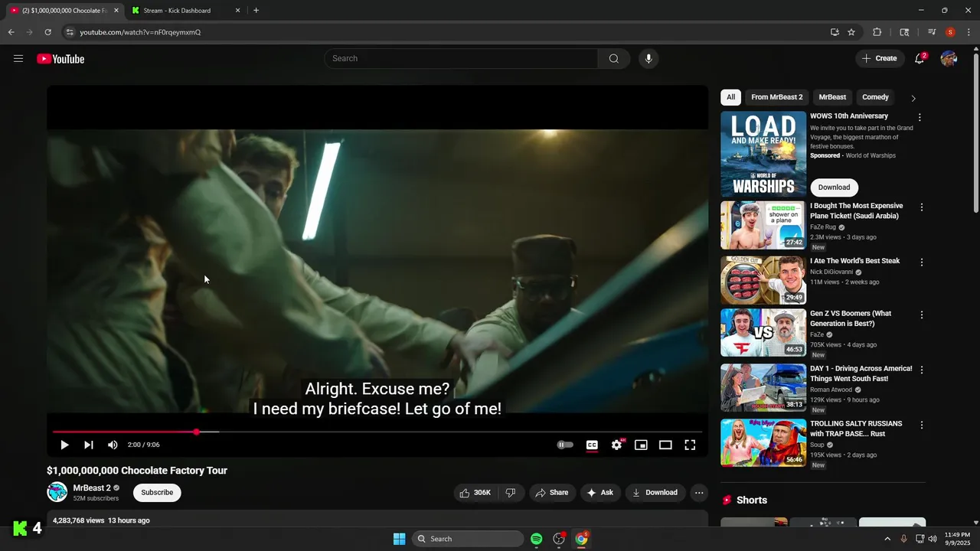Select the Comedy filter chip
Viewport: 980px width, 551px height.
click(x=875, y=97)
